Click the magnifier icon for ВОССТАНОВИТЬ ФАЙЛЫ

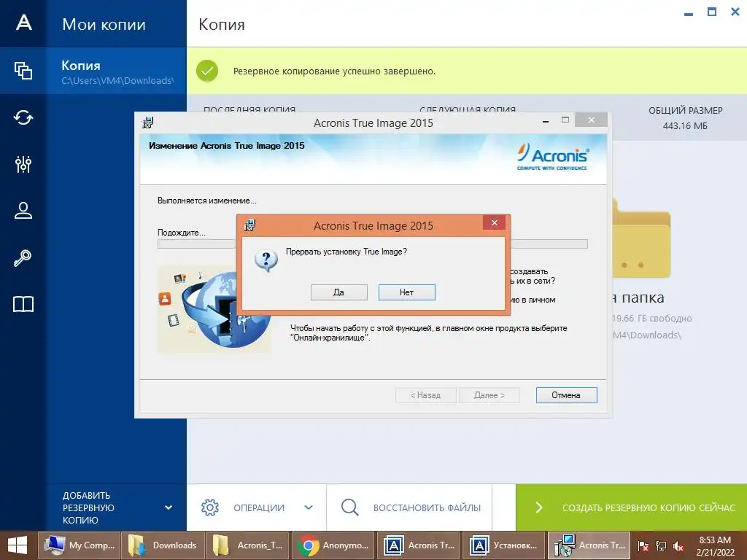click(349, 507)
